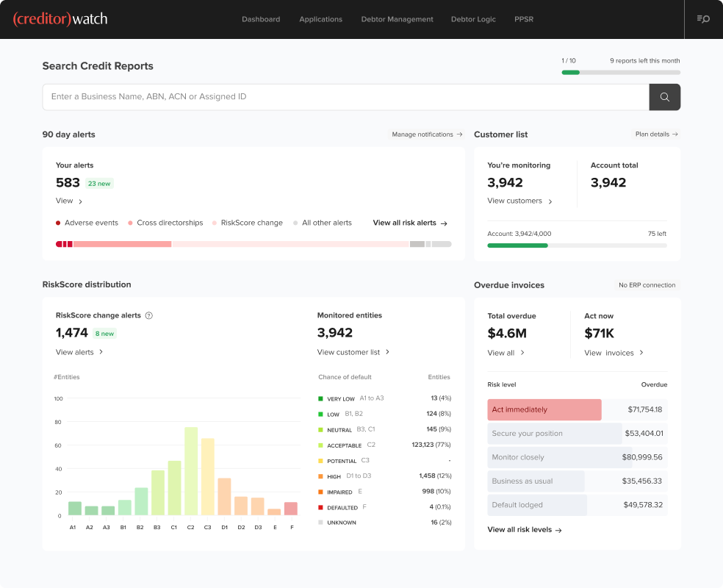Select Debtor Logic in the navigation
This screenshot has width=723, height=588.
click(473, 19)
